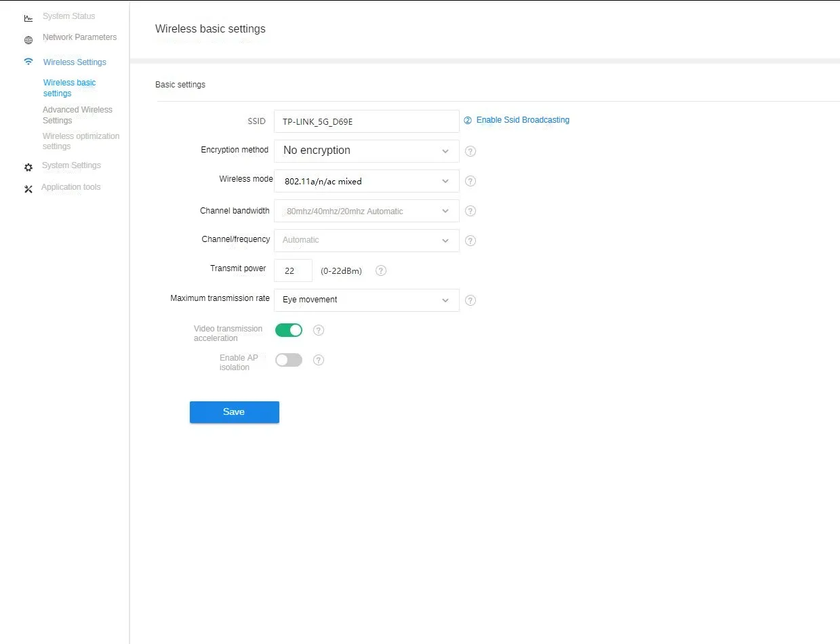Expand the Wireless mode dropdown
The height and width of the screenshot is (644, 840).
366,181
